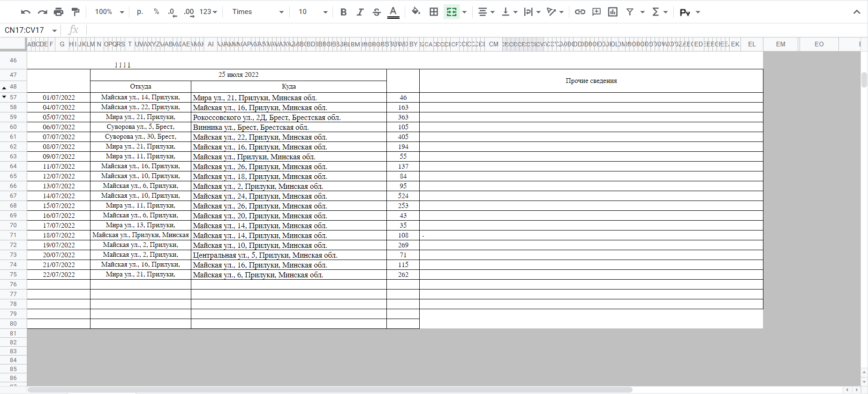Open the fill color paint bucket
The height and width of the screenshot is (394, 868).
pyautogui.click(x=415, y=12)
